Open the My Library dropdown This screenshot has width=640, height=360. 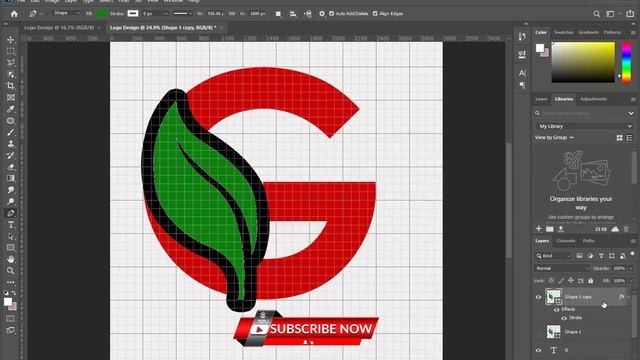[x=584, y=126]
